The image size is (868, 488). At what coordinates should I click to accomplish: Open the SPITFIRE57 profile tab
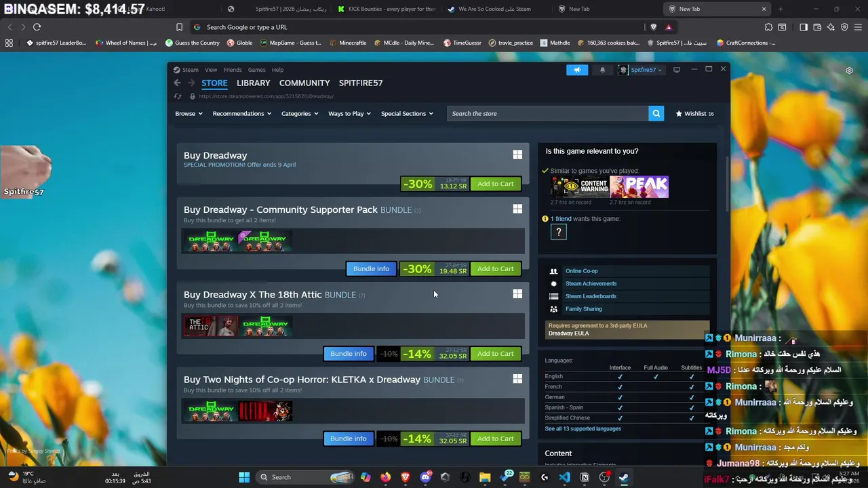(361, 83)
